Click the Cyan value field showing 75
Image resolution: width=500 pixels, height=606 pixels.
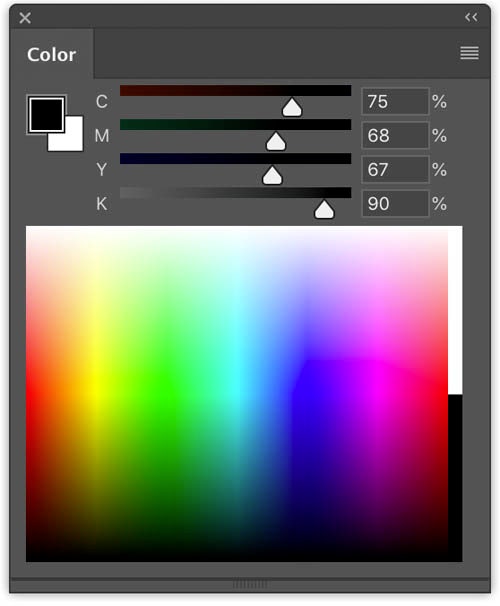click(x=395, y=102)
